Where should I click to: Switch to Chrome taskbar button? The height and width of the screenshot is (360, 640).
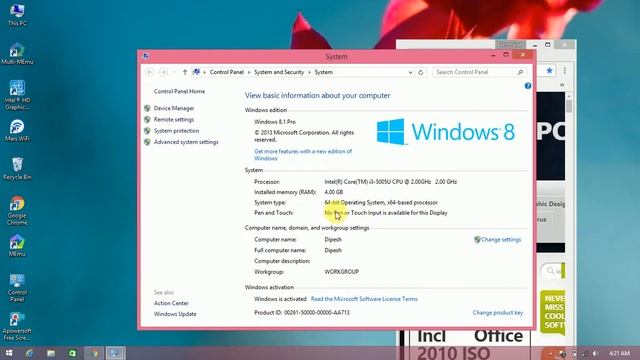coord(94,353)
